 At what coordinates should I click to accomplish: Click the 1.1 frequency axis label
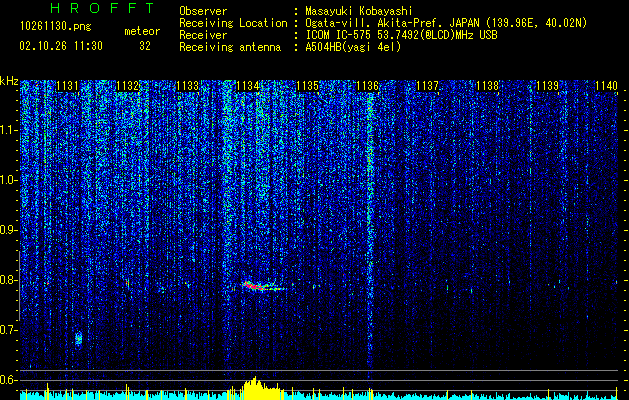point(9,130)
